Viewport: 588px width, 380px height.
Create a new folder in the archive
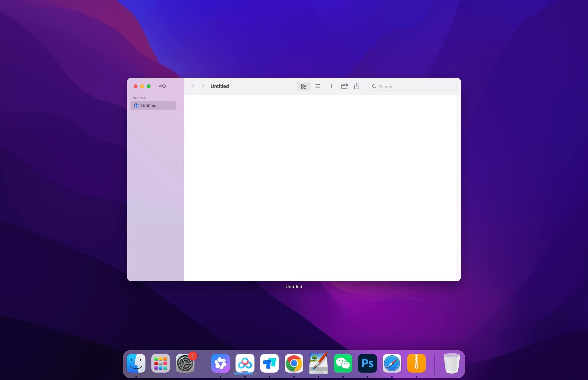(344, 86)
